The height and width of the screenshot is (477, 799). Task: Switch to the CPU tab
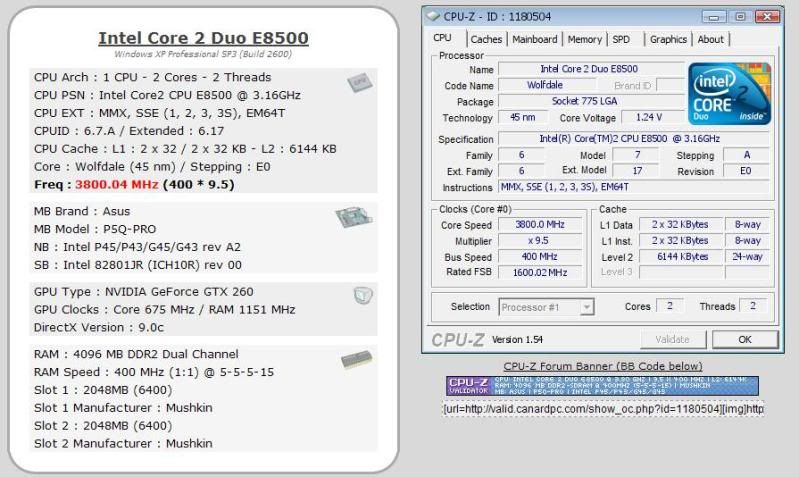pos(442,38)
